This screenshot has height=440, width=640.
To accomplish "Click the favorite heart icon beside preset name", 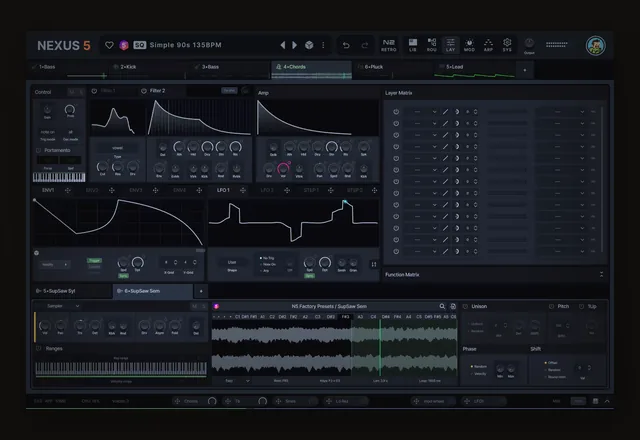I will [109, 45].
